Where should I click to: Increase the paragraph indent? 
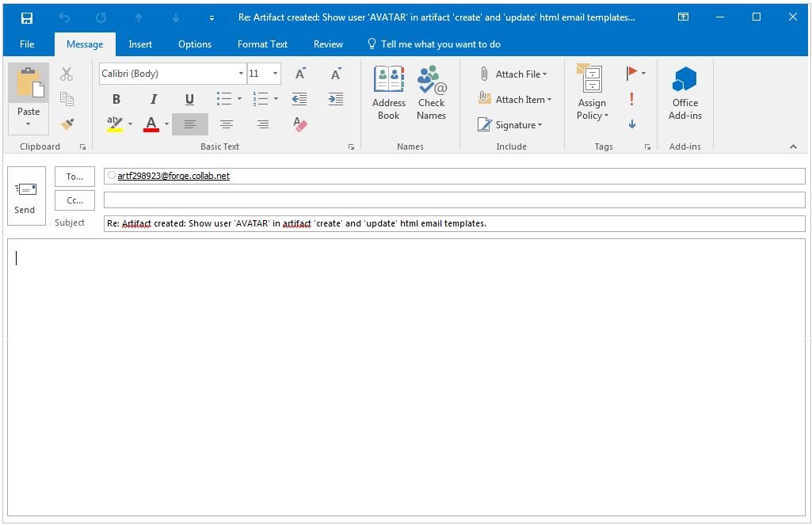(x=336, y=98)
